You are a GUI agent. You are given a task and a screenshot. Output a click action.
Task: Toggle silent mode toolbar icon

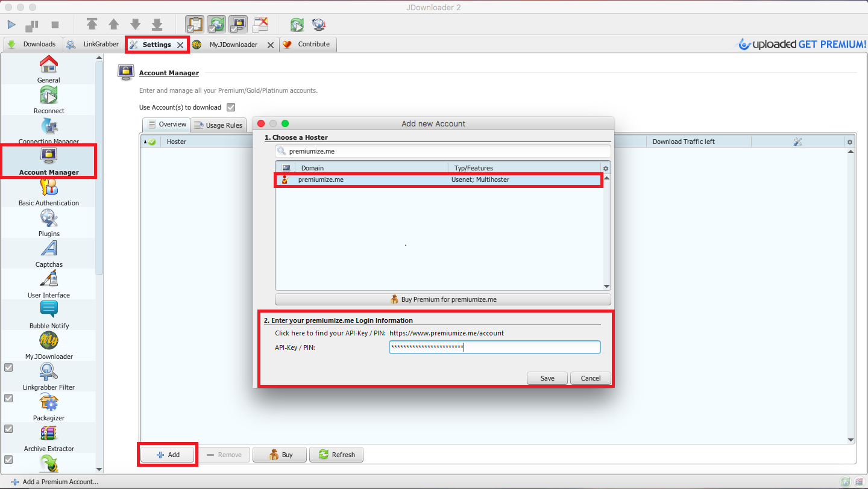point(260,25)
